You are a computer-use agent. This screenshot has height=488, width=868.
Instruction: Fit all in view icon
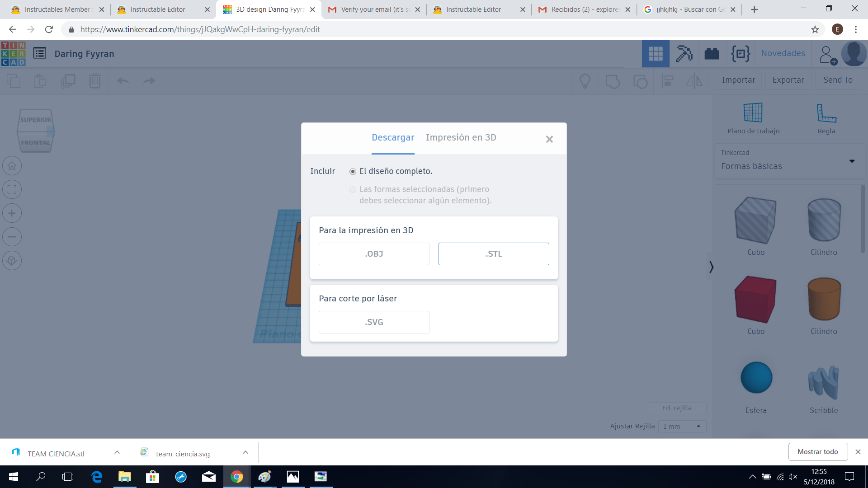click(x=12, y=189)
